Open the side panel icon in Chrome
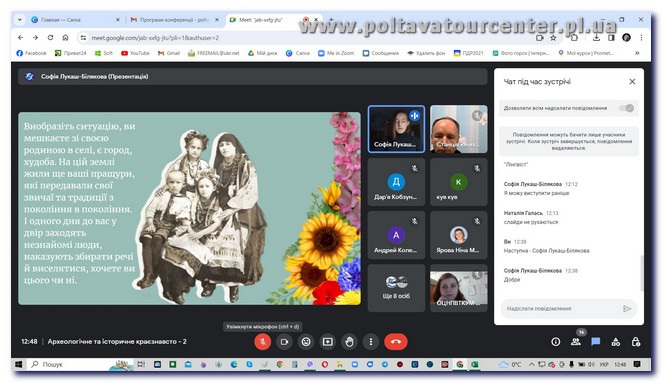Viewport: 663px width, 383px height. (611, 38)
